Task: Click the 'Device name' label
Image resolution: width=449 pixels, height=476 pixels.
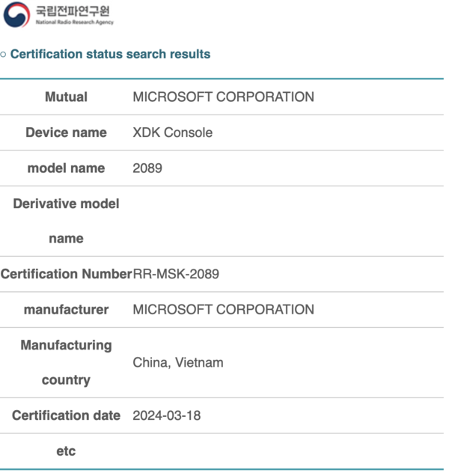Action: pyautogui.click(x=66, y=132)
